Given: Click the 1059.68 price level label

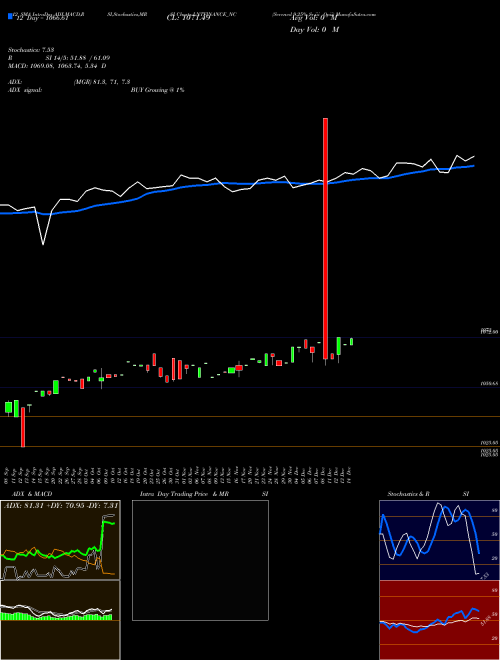Looking at the screenshot, I should point(489,384).
